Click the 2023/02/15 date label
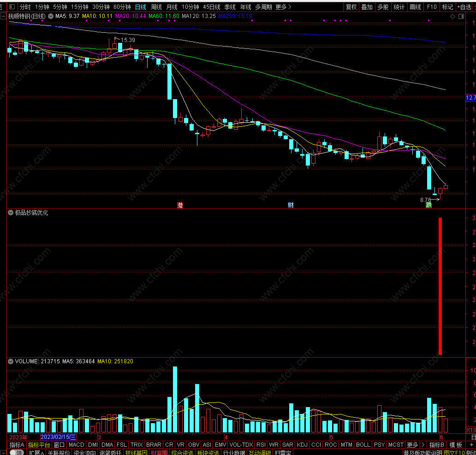Screen dimensions: 476x455 (58, 437)
